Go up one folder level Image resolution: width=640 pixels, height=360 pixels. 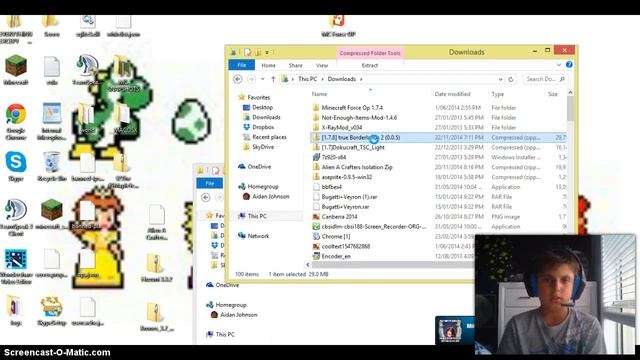click(x=273, y=79)
